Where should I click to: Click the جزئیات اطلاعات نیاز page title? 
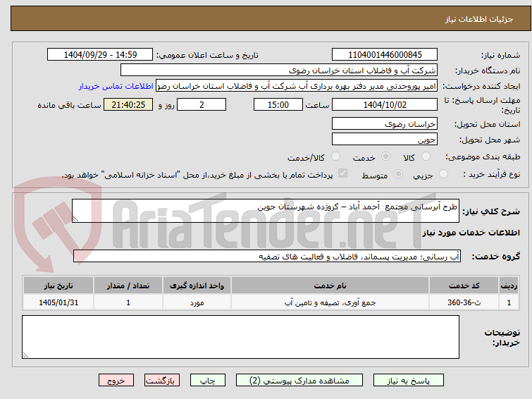pyautogui.click(x=479, y=19)
